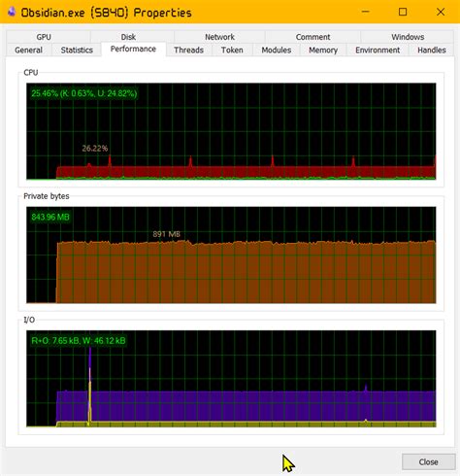The width and height of the screenshot is (460, 476).
Task: Close the window with the X button
Action: point(441,12)
